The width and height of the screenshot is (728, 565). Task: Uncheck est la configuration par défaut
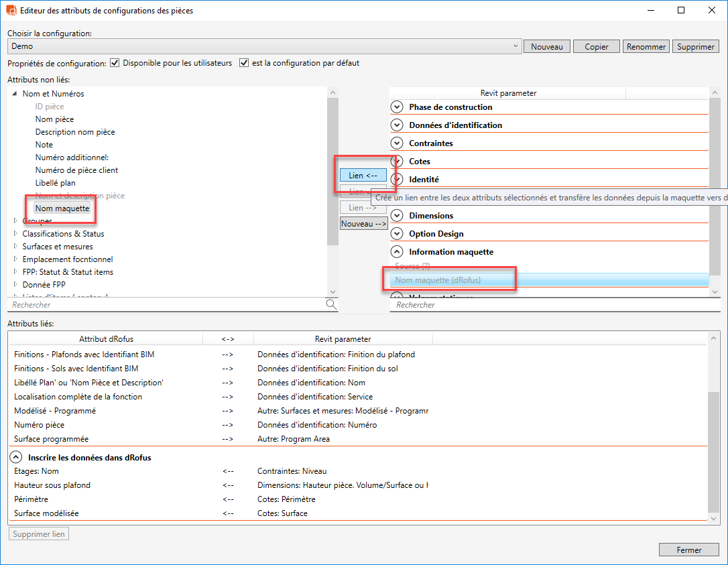(244, 63)
